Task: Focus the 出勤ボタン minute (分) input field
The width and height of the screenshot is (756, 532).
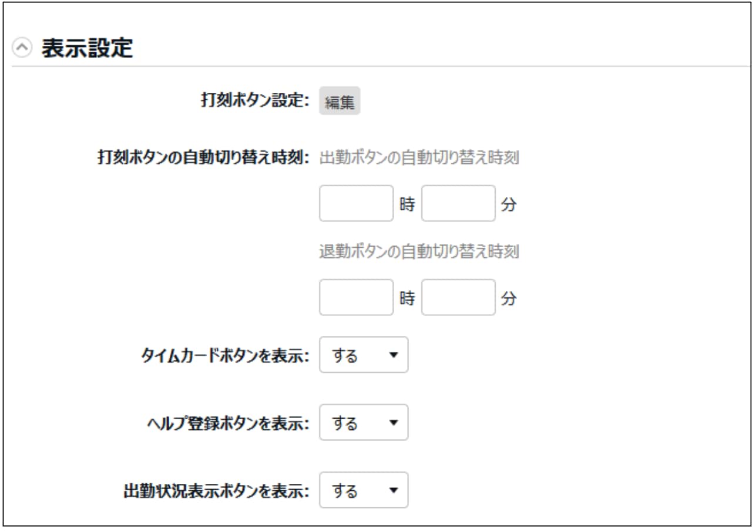Action: click(x=459, y=203)
